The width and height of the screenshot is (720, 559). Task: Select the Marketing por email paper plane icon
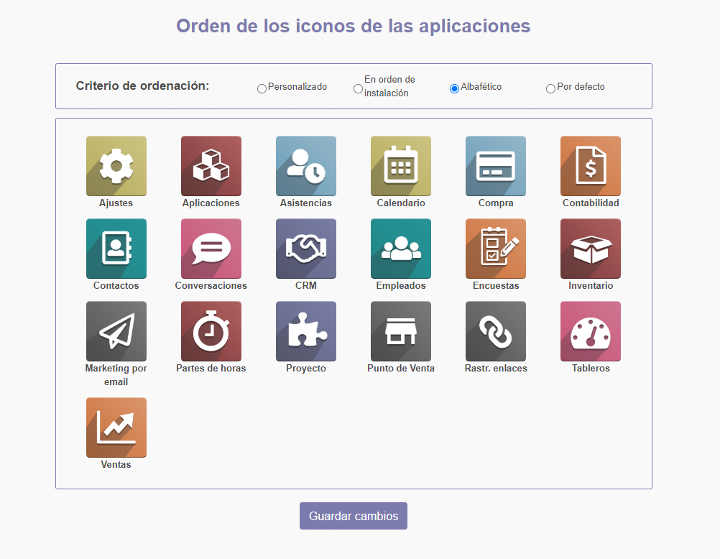pos(116,331)
